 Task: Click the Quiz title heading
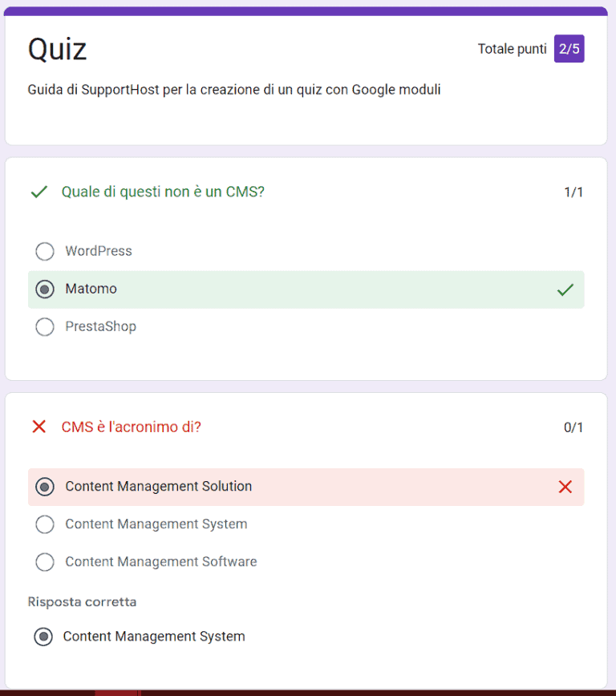[x=57, y=49]
